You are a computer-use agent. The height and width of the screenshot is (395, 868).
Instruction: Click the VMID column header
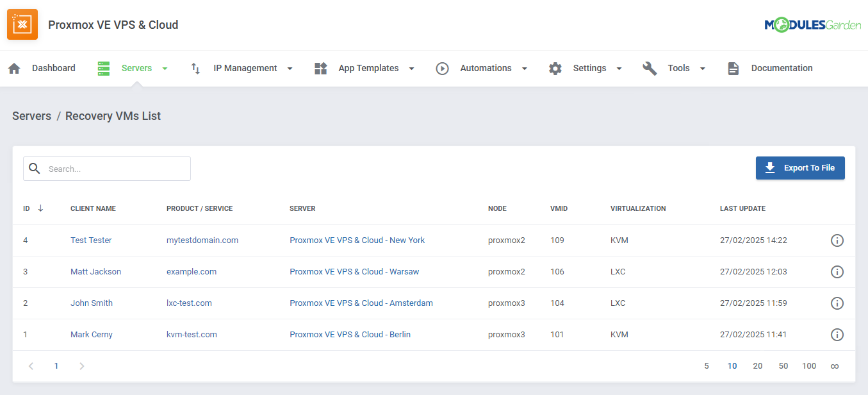point(559,208)
